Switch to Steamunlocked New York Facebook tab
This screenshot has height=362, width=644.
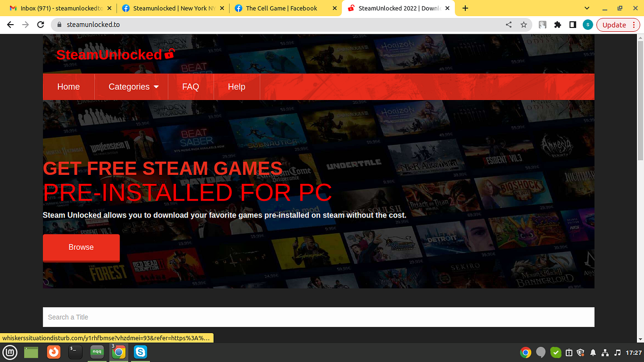[173, 8]
